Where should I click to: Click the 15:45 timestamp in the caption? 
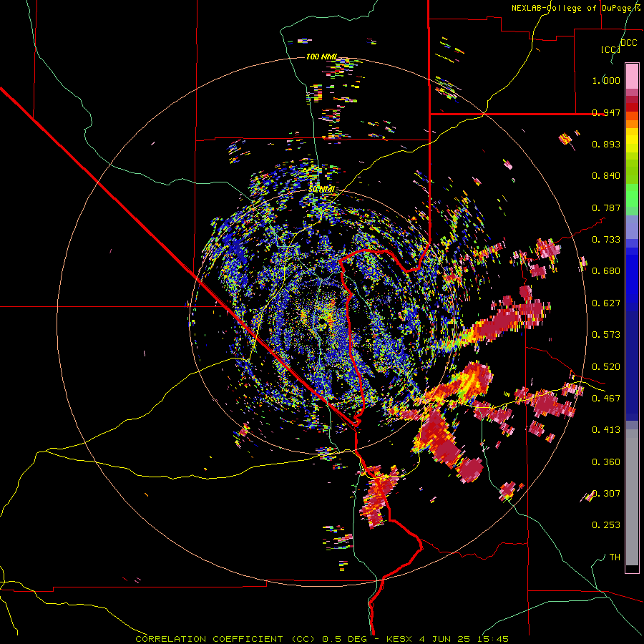tap(493, 639)
